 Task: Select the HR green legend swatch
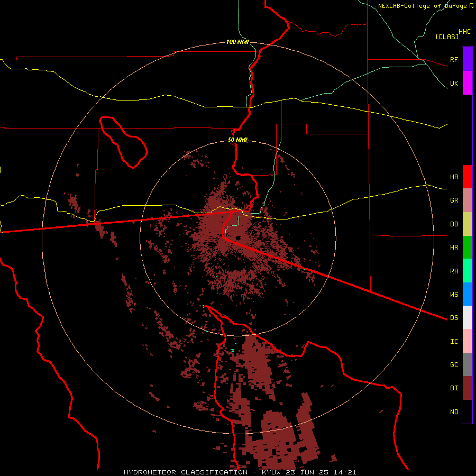click(467, 248)
